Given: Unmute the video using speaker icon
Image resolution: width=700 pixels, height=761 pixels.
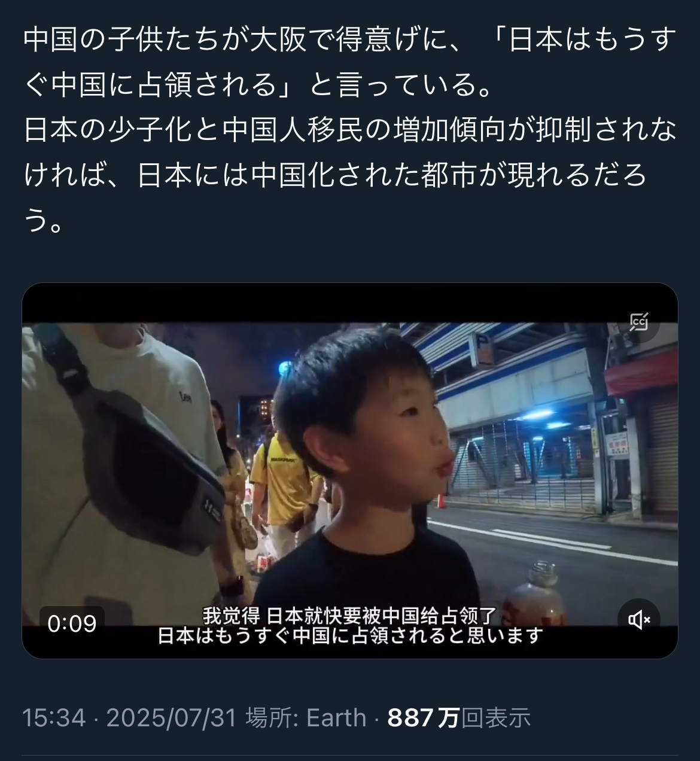Looking at the screenshot, I should click(639, 620).
